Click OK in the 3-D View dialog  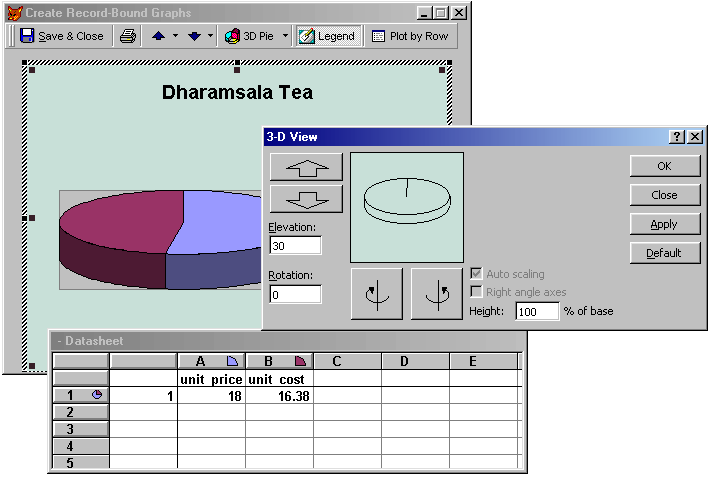pos(665,166)
